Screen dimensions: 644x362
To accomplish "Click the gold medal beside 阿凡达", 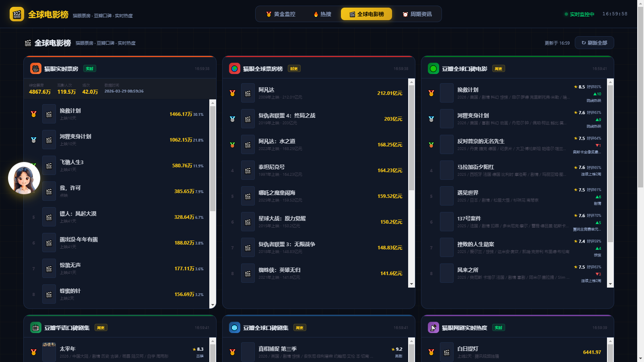I will [232, 93].
